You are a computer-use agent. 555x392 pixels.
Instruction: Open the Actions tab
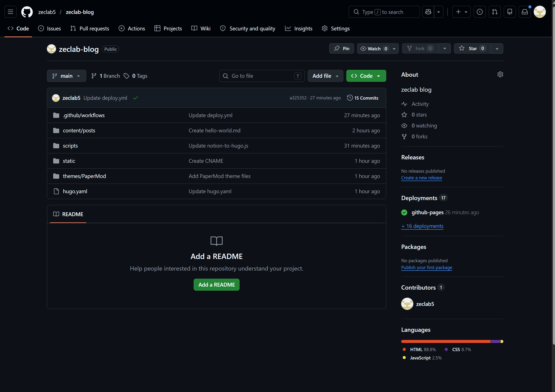pyautogui.click(x=132, y=28)
